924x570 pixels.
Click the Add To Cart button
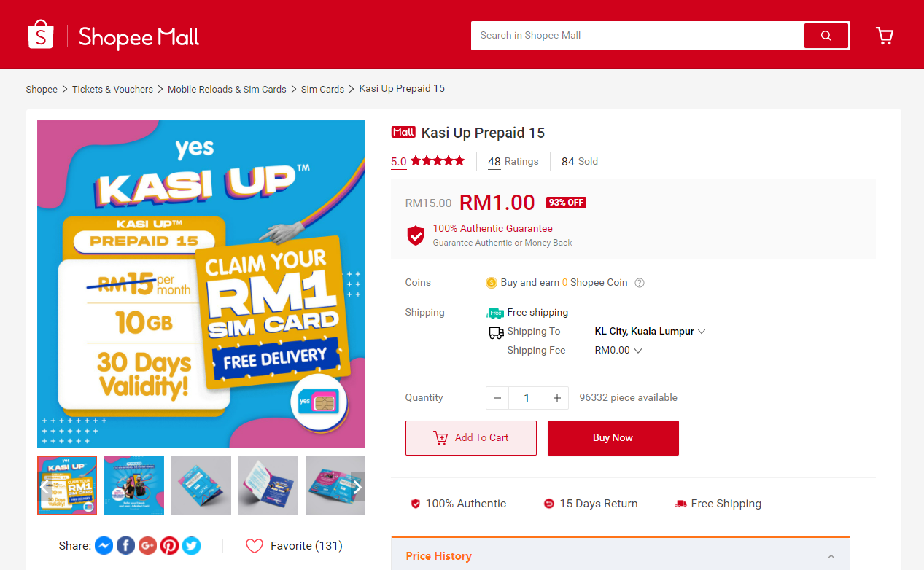[471, 438]
